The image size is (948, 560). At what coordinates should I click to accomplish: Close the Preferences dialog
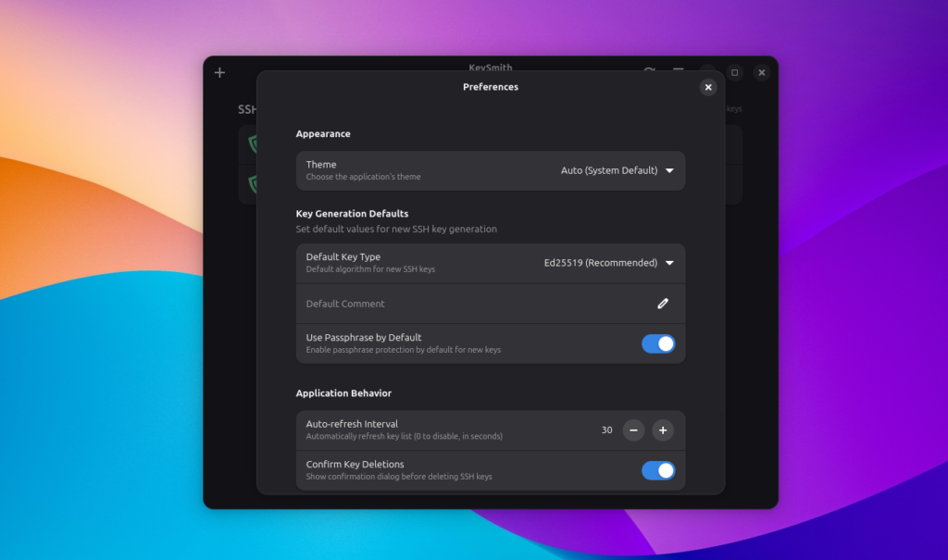[708, 87]
